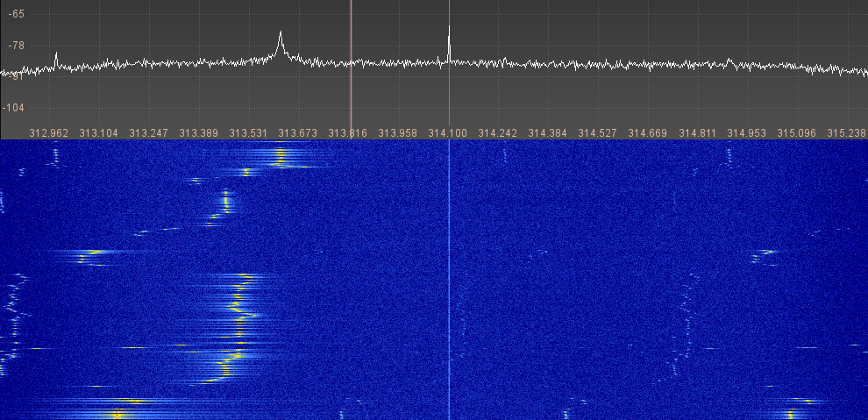Click the 313.958 frequency label
868x420 pixels.
[x=398, y=132]
